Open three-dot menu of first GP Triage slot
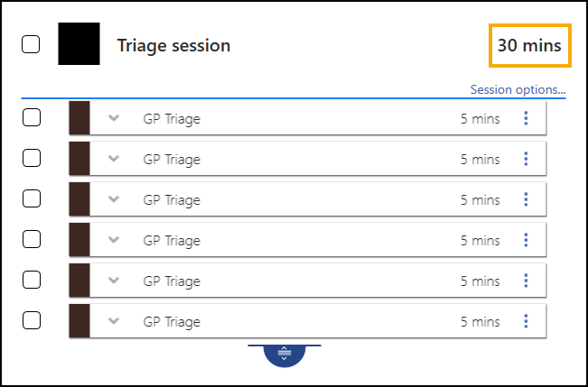 526,118
